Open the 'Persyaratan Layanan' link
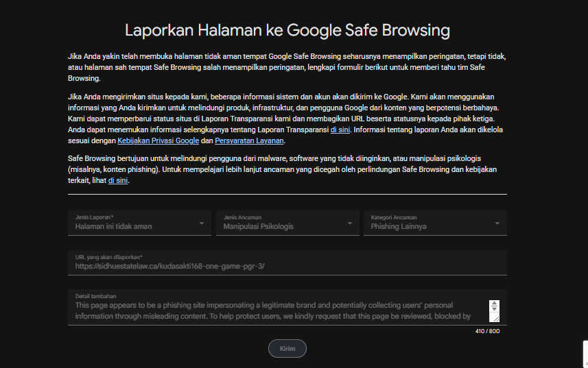 pos(249,140)
